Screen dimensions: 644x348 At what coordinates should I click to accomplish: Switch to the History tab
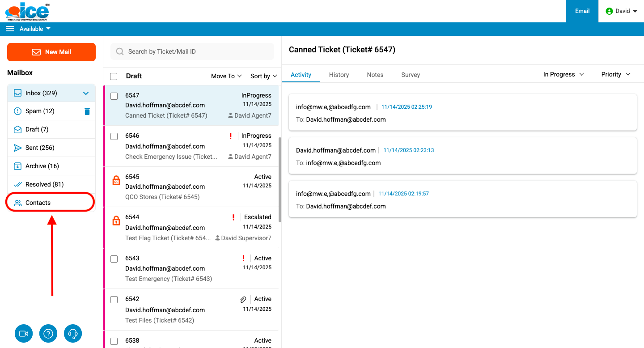point(339,75)
